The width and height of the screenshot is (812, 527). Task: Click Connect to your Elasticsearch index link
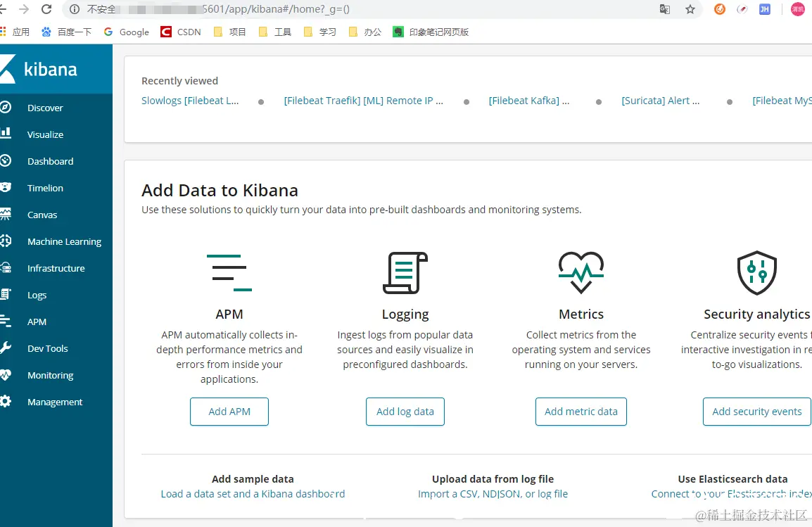click(x=731, y=494)
